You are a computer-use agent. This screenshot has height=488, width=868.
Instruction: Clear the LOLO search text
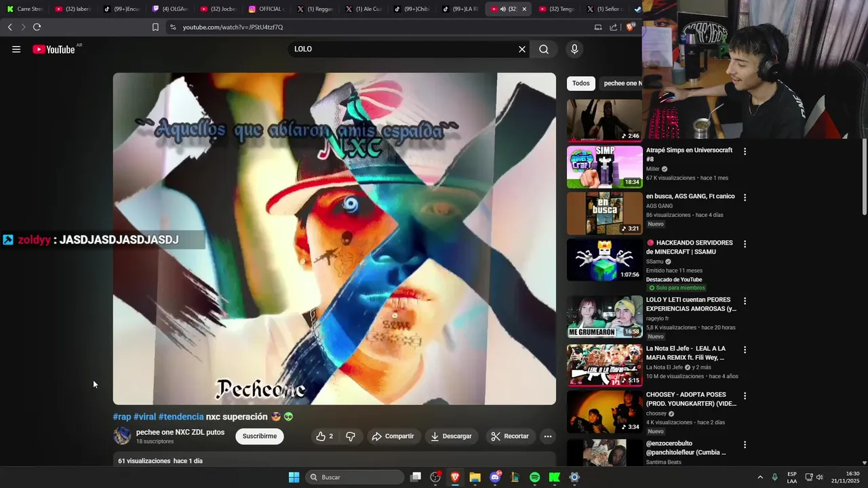click(x=522, y=49)
